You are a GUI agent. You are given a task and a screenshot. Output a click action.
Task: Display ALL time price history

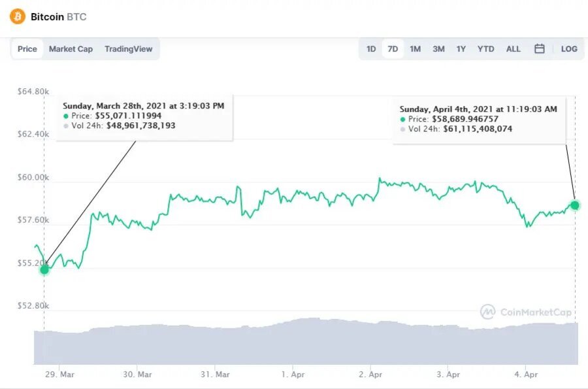(x=514, y=49)
